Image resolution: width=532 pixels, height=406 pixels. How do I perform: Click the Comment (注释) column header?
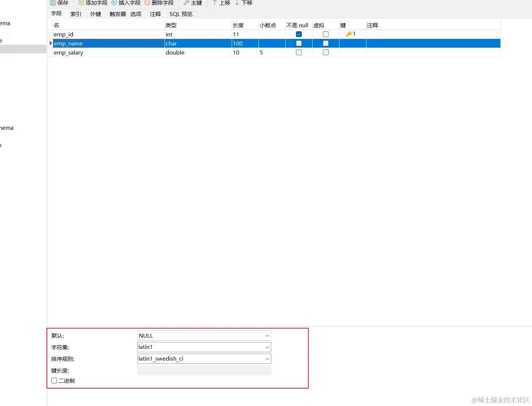coord(433,25)
